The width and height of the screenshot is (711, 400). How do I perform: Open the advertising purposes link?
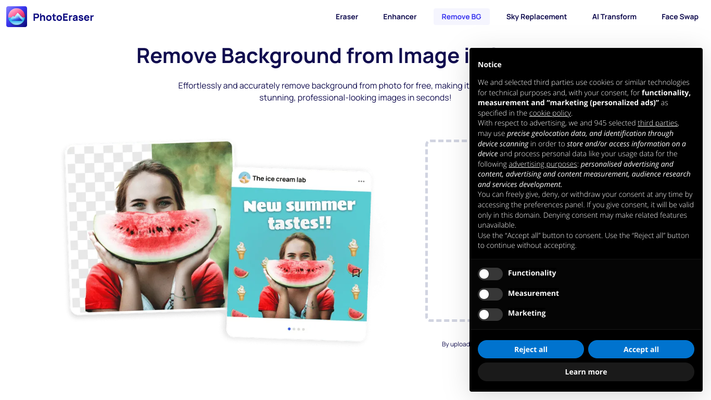(541, 164)
